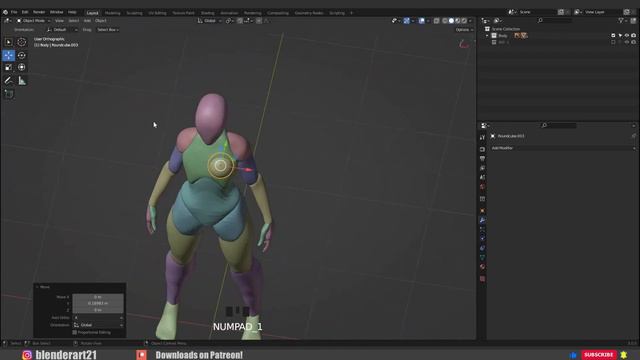Open the Scene properties tab

tap(482, 177)
